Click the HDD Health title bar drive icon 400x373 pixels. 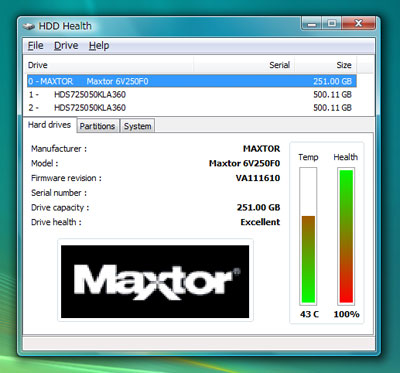(29, 26)
